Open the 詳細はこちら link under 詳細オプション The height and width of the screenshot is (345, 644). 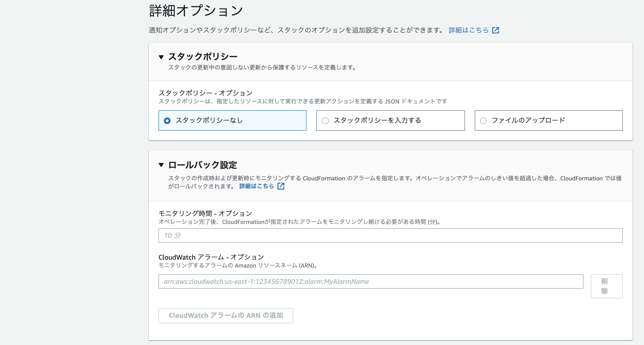[x=469, y=30]
